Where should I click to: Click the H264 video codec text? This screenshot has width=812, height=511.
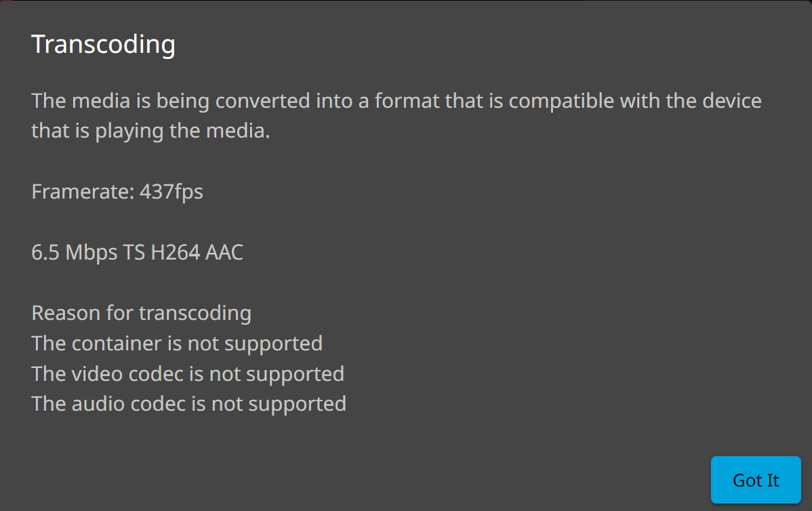[x=176, y=253]
